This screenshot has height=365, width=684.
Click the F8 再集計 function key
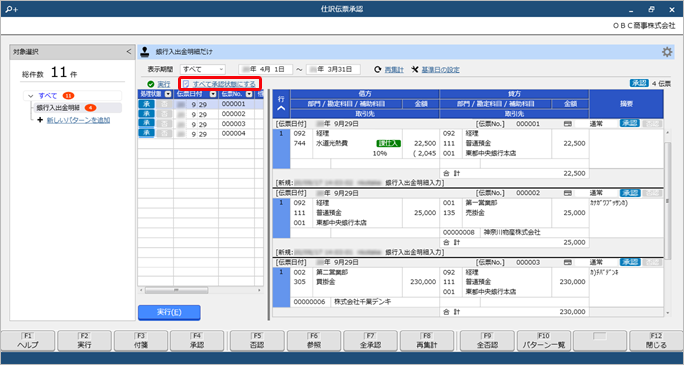[x=427, y=341]
